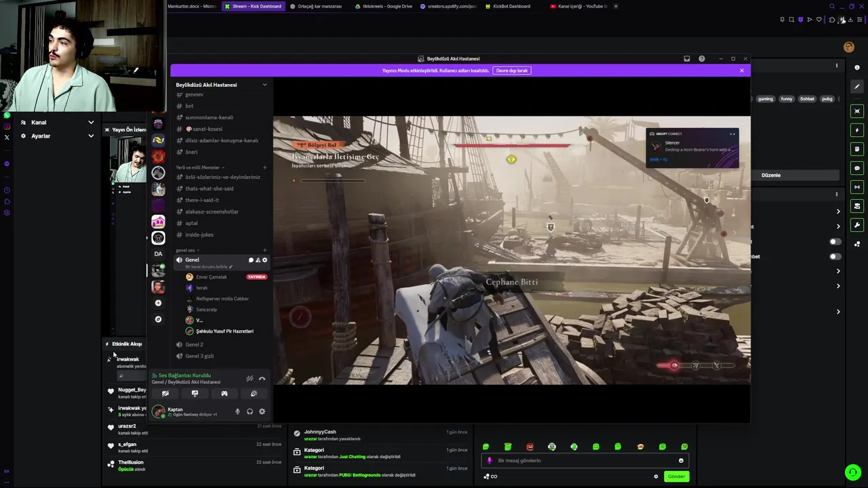Add a server with the plus icon

click(x=158, y=303)
